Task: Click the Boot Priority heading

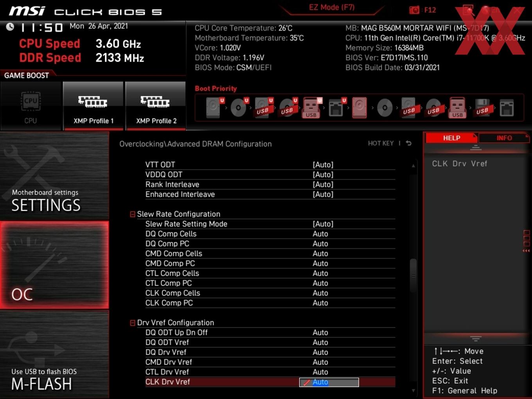Action: point(216,88)
